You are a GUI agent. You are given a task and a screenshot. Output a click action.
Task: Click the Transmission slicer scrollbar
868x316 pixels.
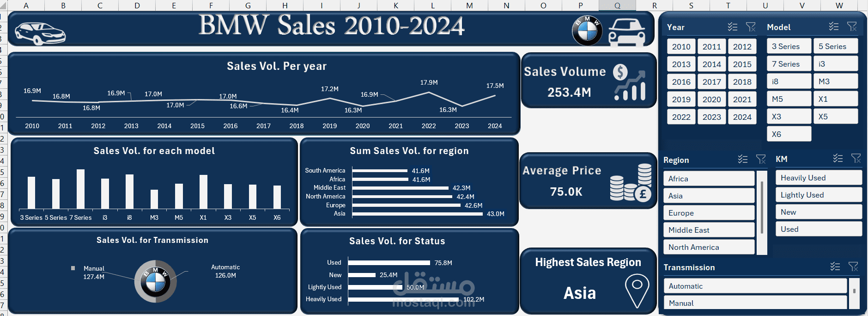coord(854,291)
